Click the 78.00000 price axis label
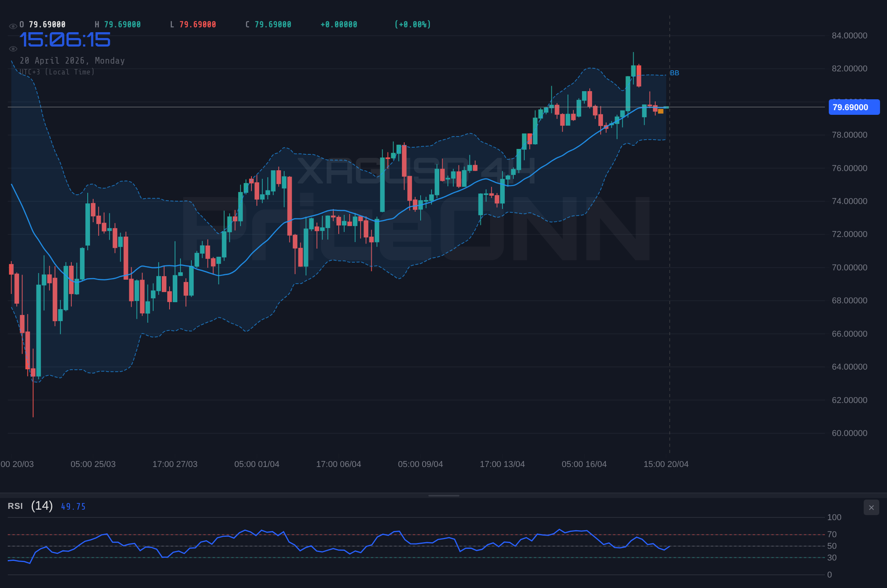Viewport: 887px width, 588px height. (x=849, y=135)
